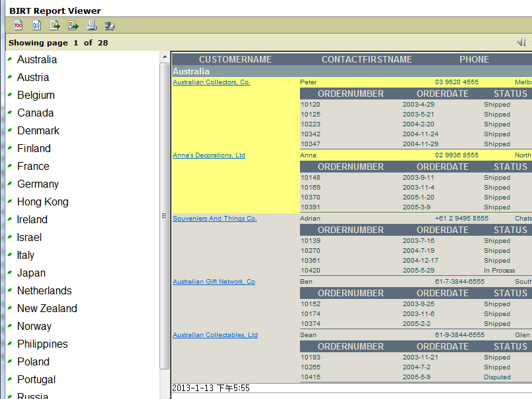Jump to Italy in the TOC
The height and width of the screenshot is (399, 532).
click(x=26, y=255)
